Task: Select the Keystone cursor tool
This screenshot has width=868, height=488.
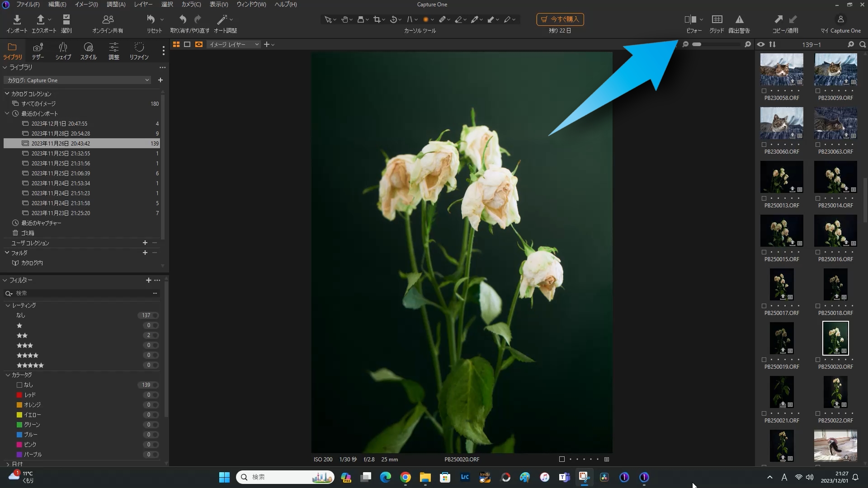Action: (x=410, y=19)
